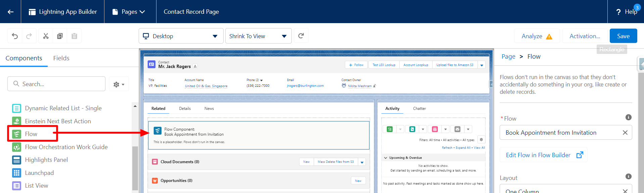Viewport: 644px width, 193px height.
Task: Go back with the left arrow
Action: pos(10,12)
